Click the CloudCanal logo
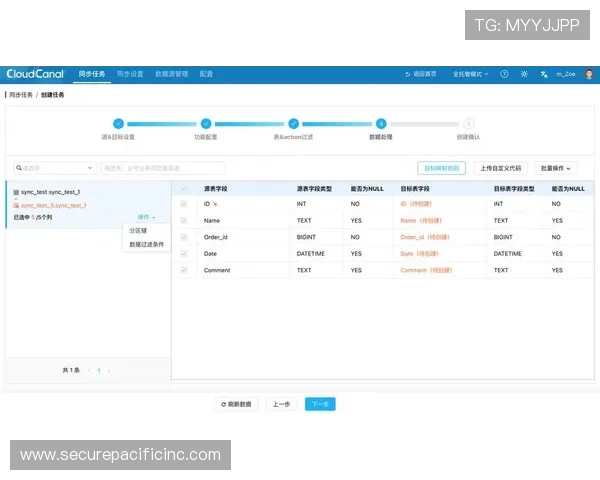This screenshot has height=480, width=600. (36, 74)
